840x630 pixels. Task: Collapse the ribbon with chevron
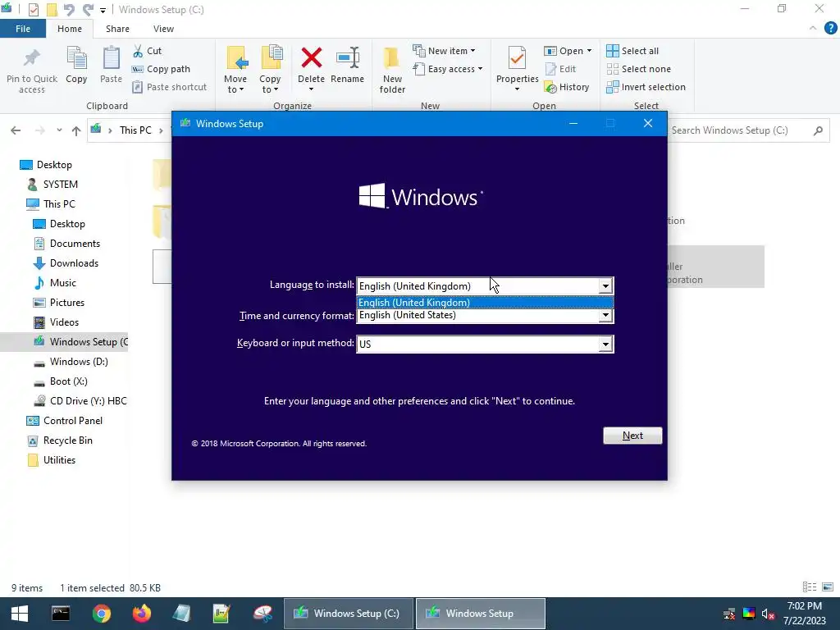point(813,29)
